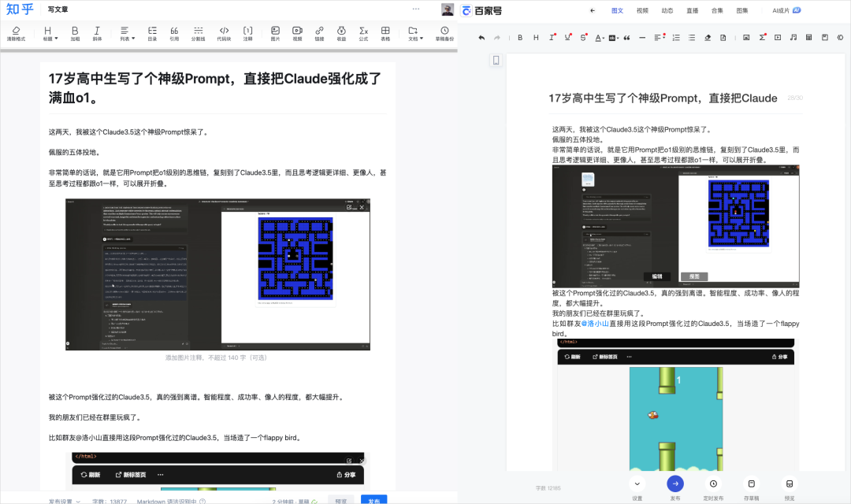Switch to the 直播 tab in Baijiahao
Viewport: 851px width, 504px height.
[x=693, y=10]
